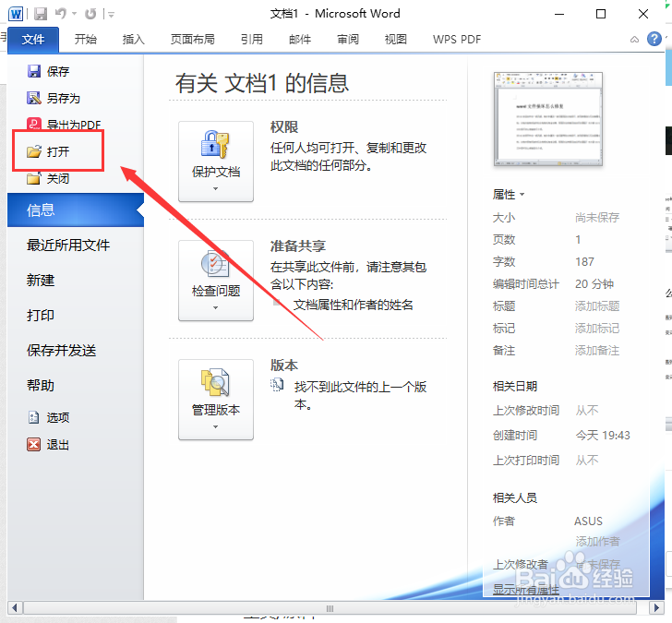
Task: Open 保存并发送 section
Action: 61,351
